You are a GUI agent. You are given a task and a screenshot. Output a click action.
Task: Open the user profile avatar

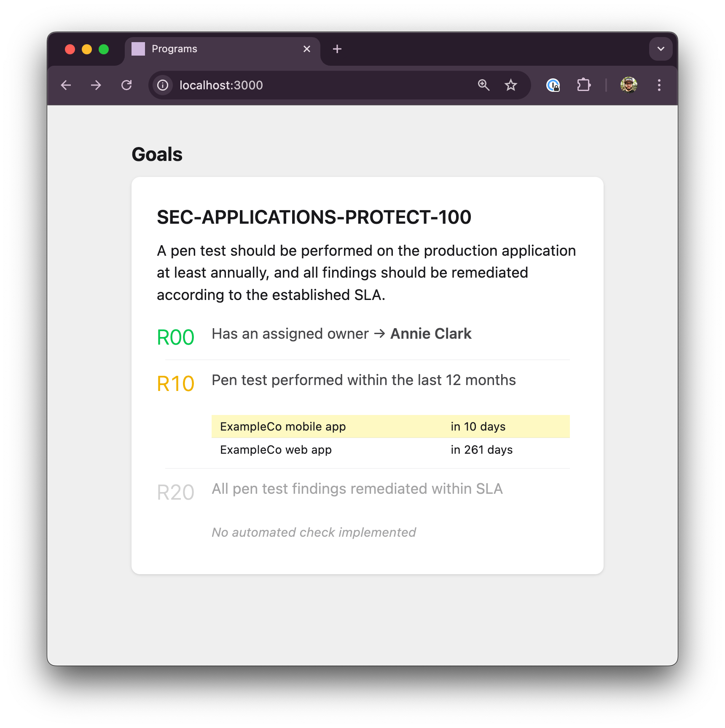[628, 85]
